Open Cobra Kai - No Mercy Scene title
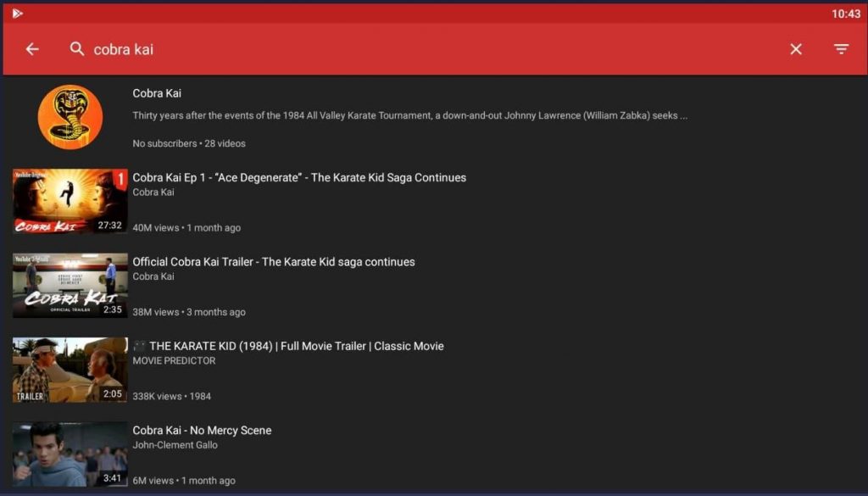The height and width of the screenshot is (496, 868). (202, 430)
